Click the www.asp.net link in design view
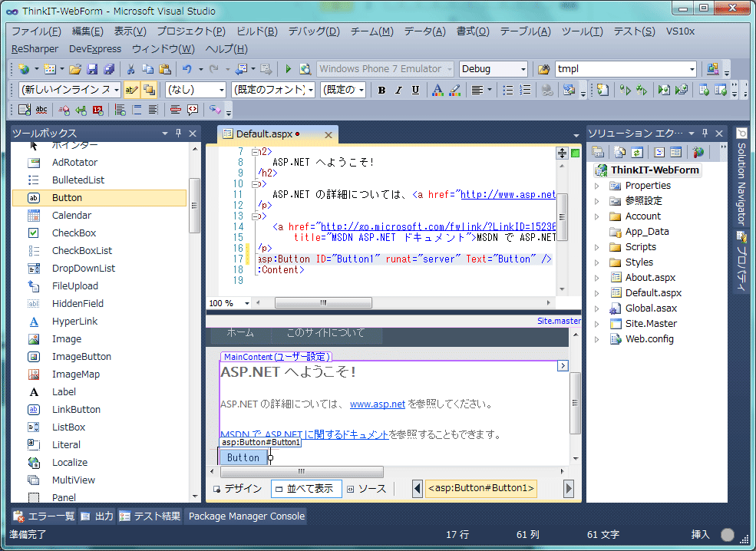756x551 pixels. [x=377, y=404]
